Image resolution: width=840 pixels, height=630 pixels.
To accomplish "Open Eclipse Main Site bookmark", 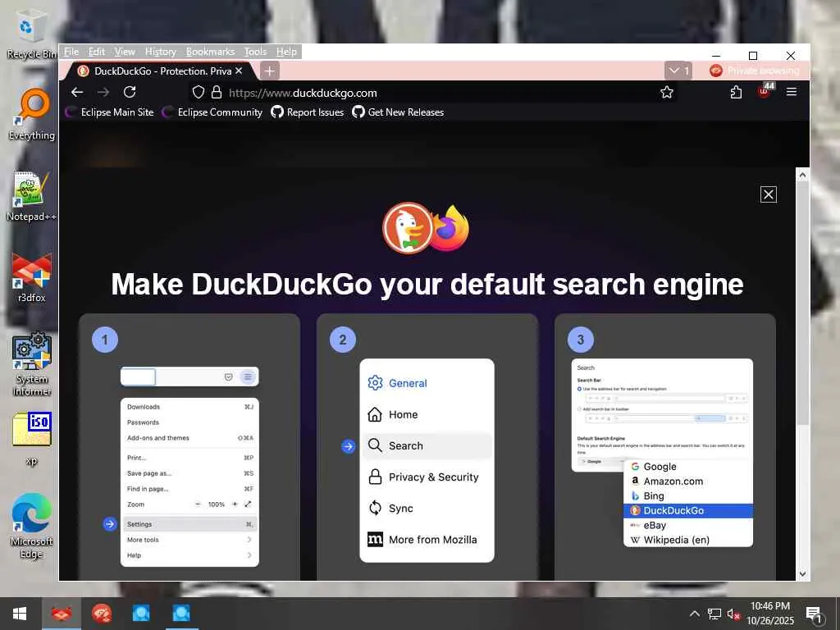I will point(110,112).
